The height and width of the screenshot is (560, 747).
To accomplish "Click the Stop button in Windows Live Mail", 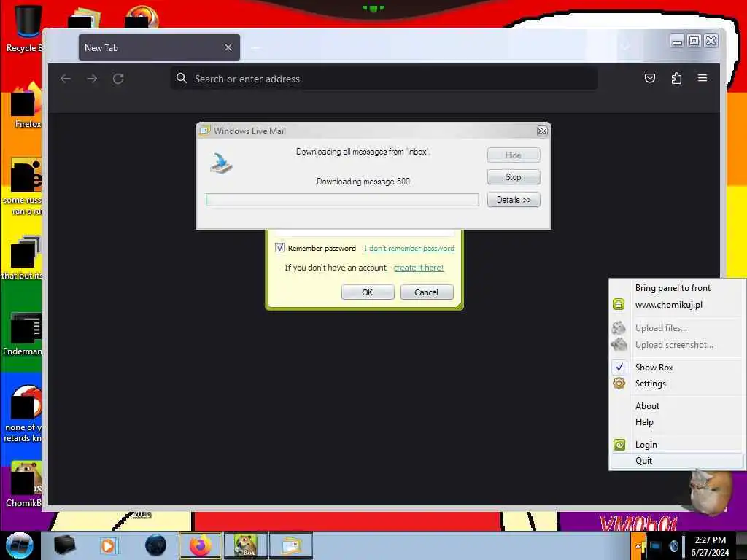I will point(513,177).
